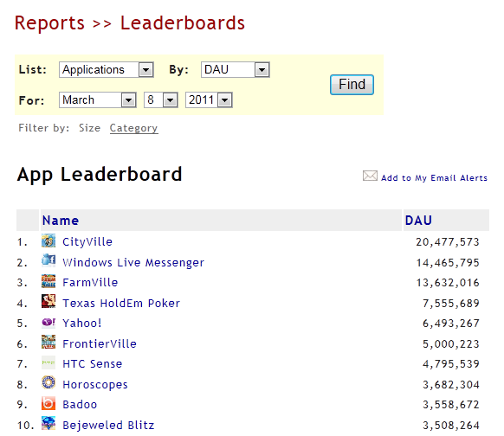The height and width of the screenshot is (436, 504).
Task: Open the List Applications dropdown
Action: click(x=107, y=70)
